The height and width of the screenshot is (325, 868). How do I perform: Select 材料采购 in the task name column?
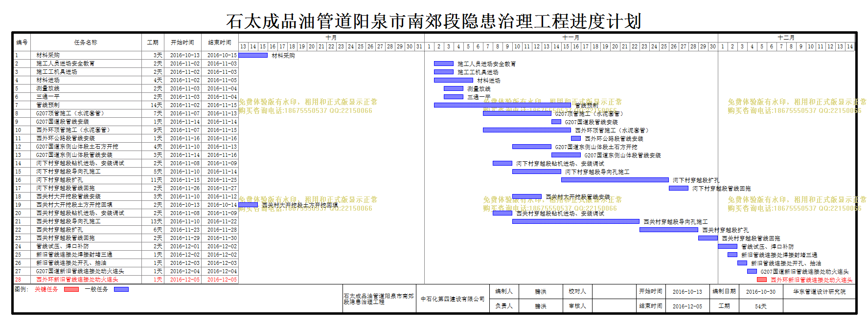[48, 55]
